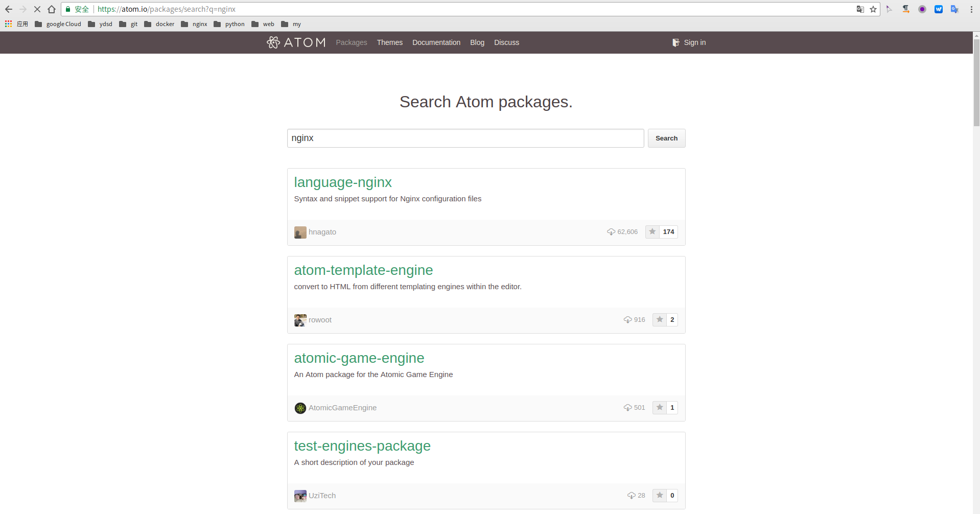
Task: Click the Atom logo in header
Action: [296, 42]
